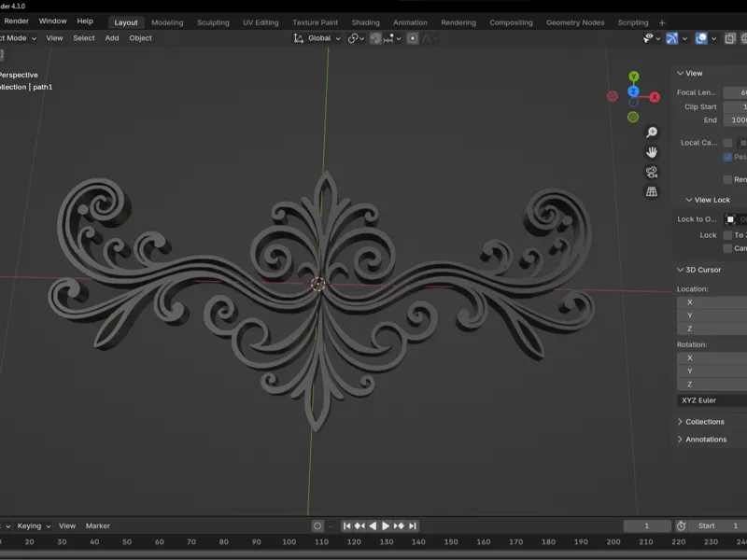The width and height of the screenshot is (747, 560).
Task: Toggle X-ray display icon in the header
Action: (730, 38)
